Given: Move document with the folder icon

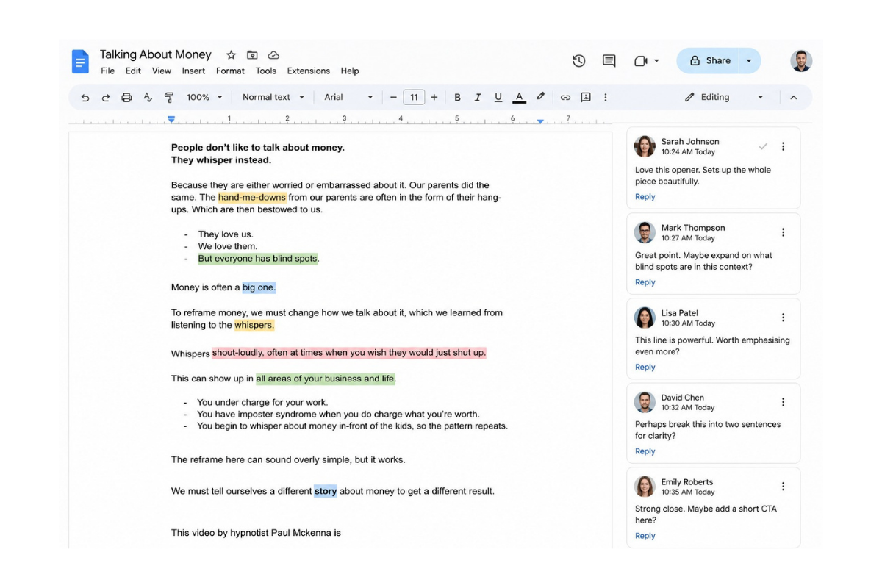Looking at the screenshot, I should [x=252, y=55].
